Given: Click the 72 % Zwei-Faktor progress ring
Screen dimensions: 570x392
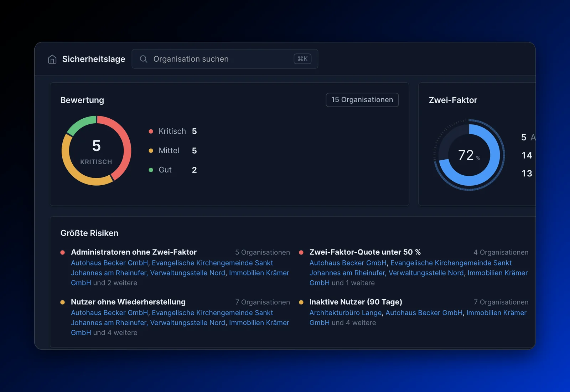Looking at the screenshot, I should tap(469, 155).
